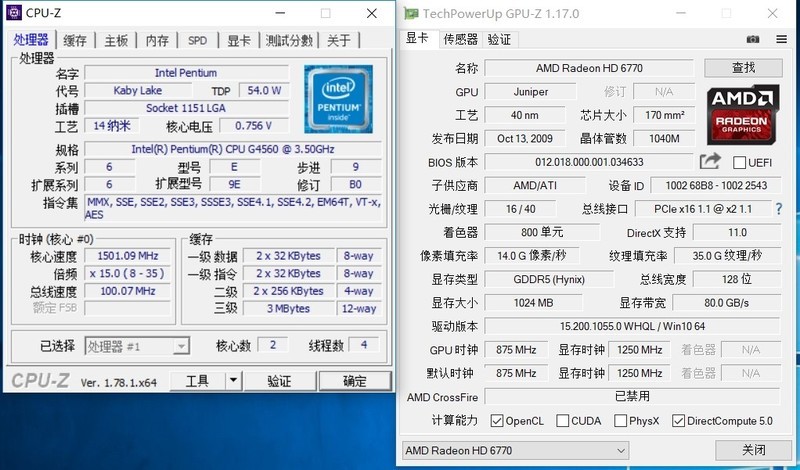Image resolution: width=800 pixels, height=470 pixels.
Task: Click the device ID 1002 68B8 - 1002 2543
Action: [x=716, y=185]
